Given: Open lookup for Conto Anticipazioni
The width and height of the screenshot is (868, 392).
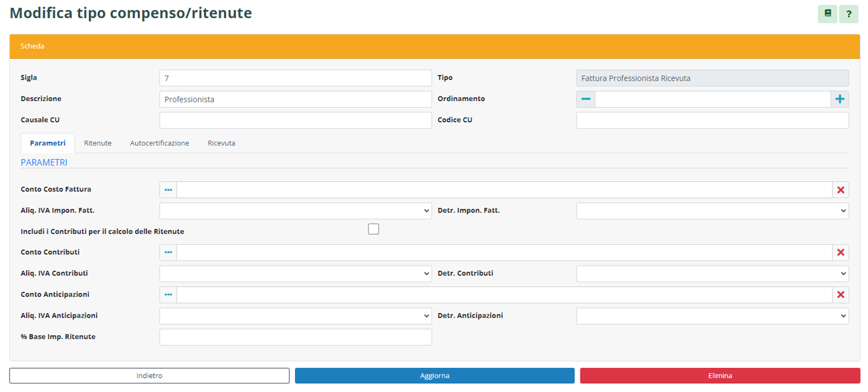Looking at the screenshot, I should click(x=168, y=294).
